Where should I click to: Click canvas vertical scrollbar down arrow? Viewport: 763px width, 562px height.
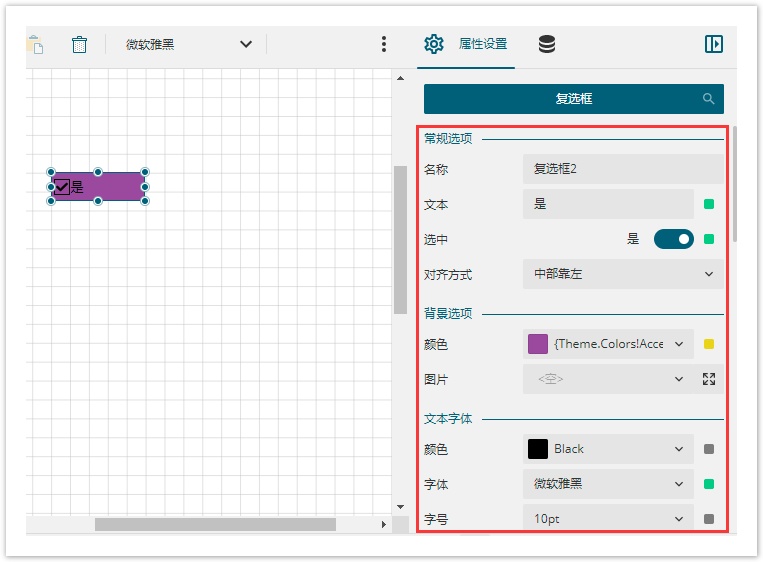(x=400, y=507)
